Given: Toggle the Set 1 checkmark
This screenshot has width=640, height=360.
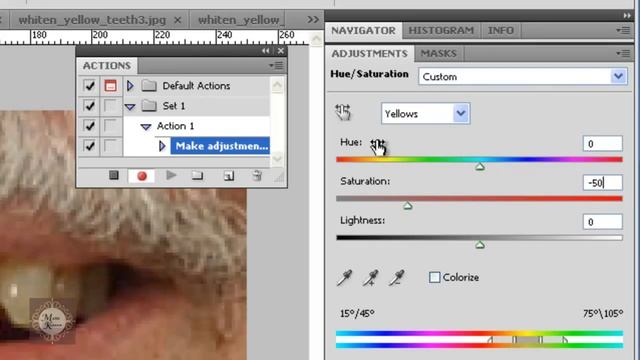Looking at the screenshot, I should (89, 106).
